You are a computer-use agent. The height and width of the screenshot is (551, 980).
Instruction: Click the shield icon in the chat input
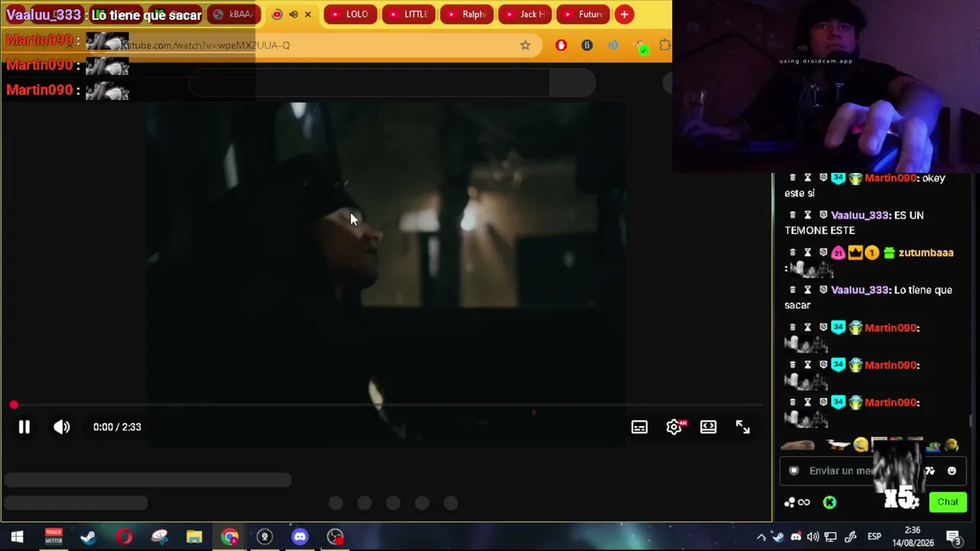pyautogui.click(x=794, y=471)
